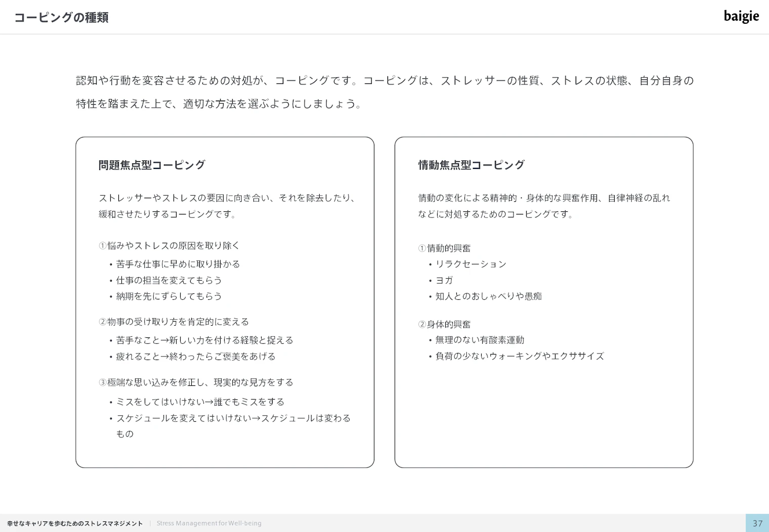The height and width of the screenshot is (532, 769).
Task: Click the line ②身体的興奮
Action: tap(444, 324)
